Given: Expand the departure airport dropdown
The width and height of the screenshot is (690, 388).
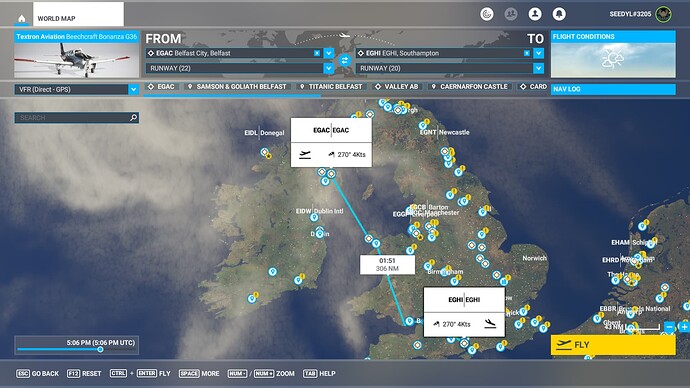Looking at the screenshot, I should tap(329, 53).
